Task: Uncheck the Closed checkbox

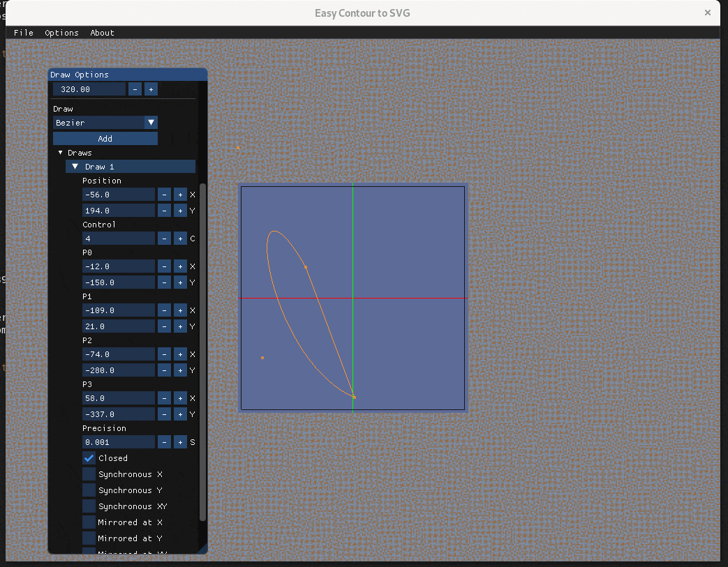Action: 89,458
